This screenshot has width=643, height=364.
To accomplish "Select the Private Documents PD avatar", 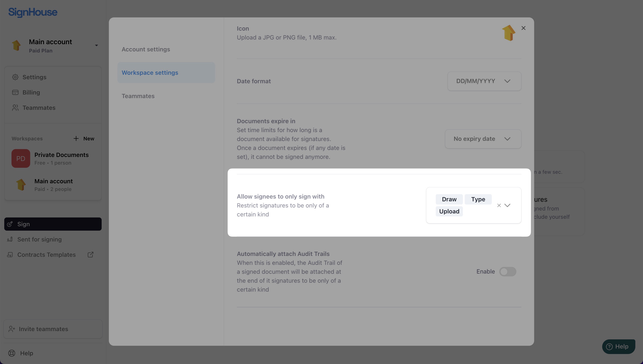I will point(21,158).
